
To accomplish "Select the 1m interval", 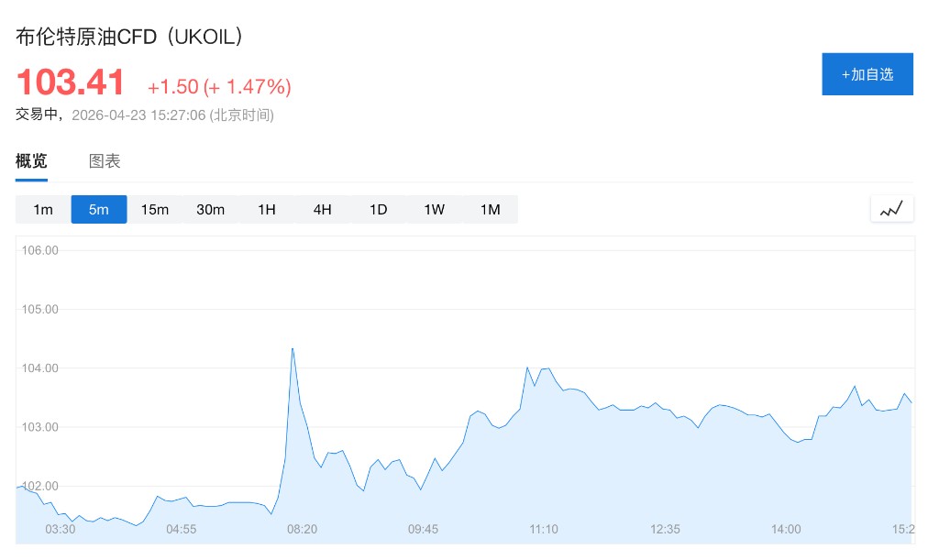I will 43,209.
